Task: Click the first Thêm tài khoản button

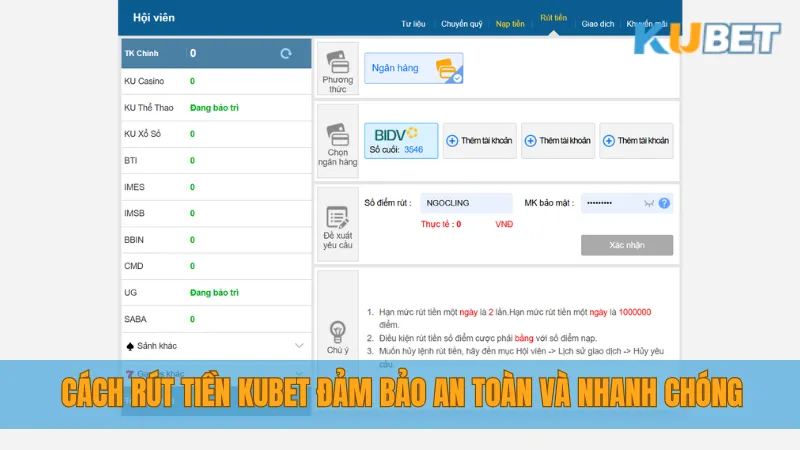Action: [480, 140]
